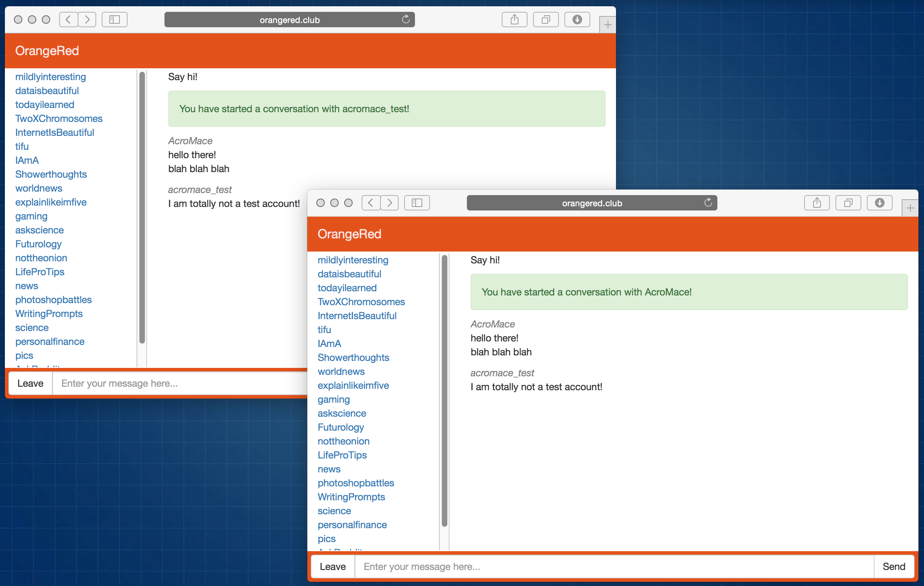924x586 pixels.
Task: Click back arrow in front browser window
Action: [x=371, y=203]
